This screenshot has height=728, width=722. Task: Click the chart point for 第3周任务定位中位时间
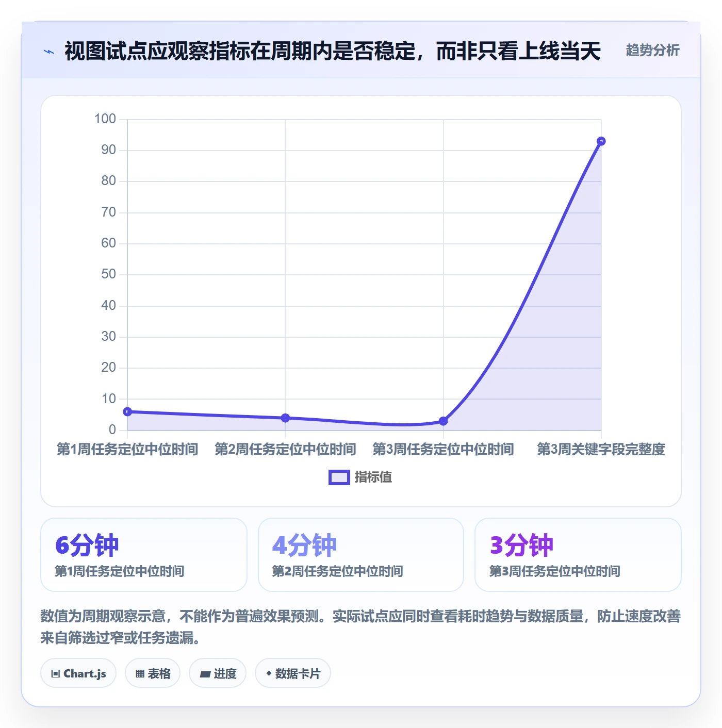(x=443, y=421)
